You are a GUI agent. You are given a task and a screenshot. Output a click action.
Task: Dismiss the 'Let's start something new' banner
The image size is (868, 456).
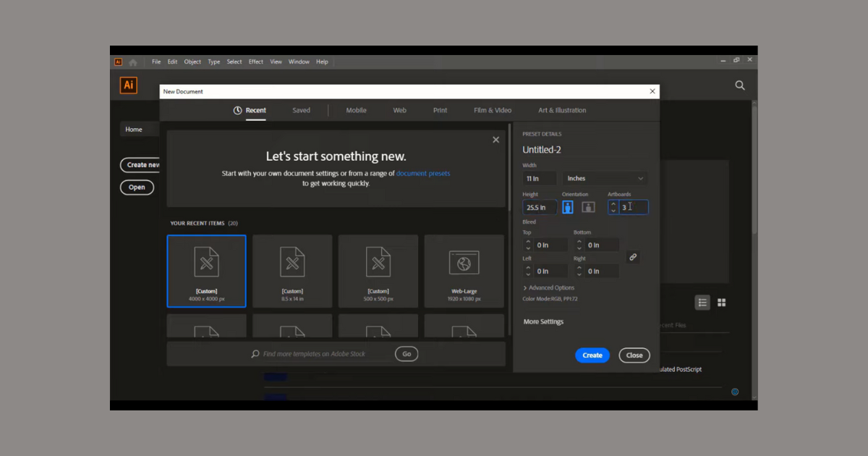click(x=495, y=140)
